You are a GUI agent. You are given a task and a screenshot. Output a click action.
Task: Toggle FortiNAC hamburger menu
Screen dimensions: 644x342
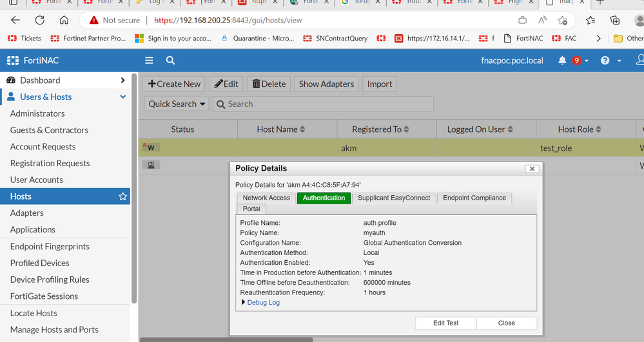coord(149,61)
